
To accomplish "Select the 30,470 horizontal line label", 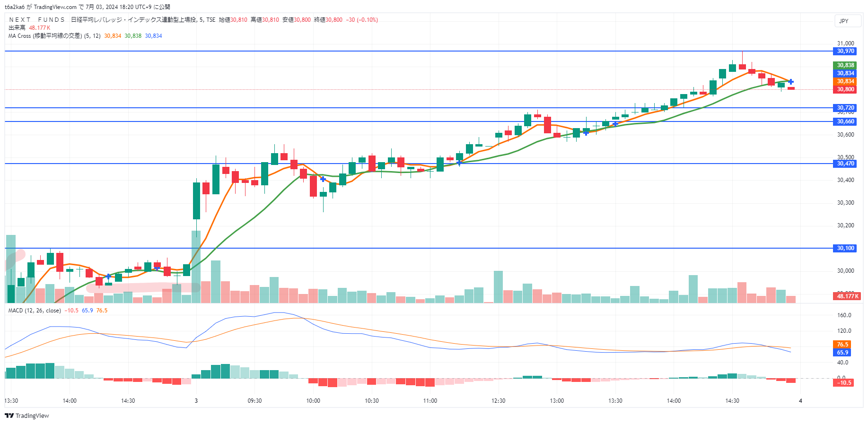I will pyautogui.click(x=845, y=164).
